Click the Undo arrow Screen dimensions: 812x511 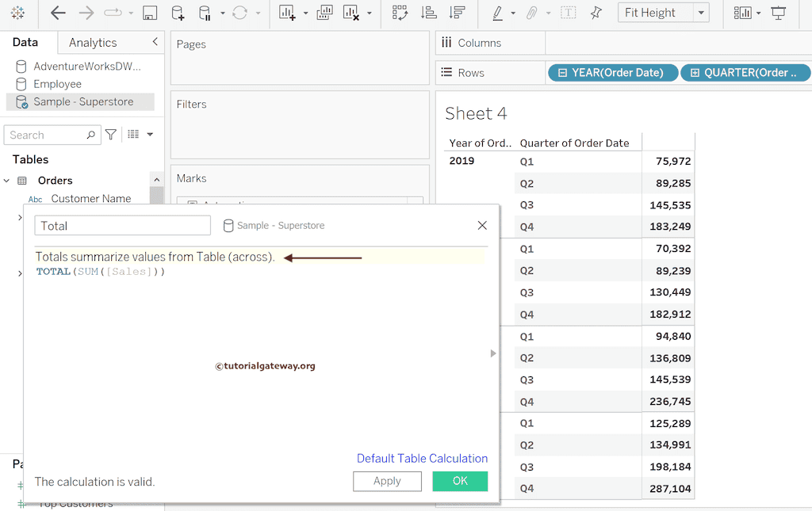coord(58,13)
